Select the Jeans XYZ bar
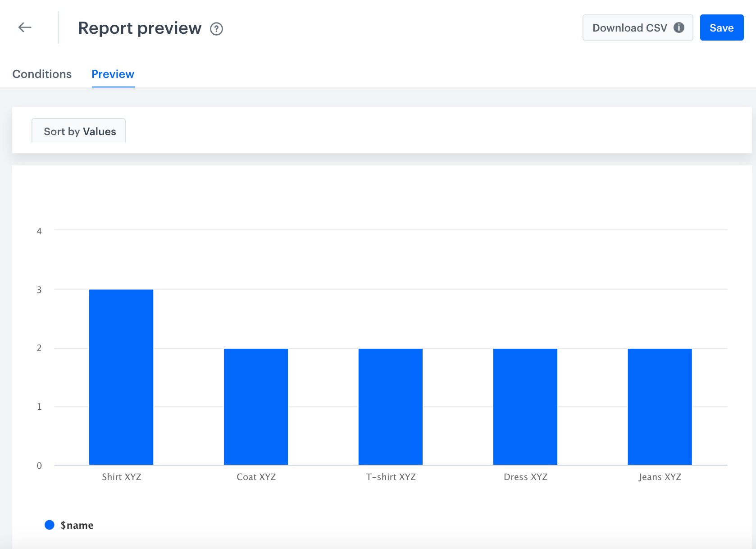Screen dimensions: 756x549 [x=660, y=406]
